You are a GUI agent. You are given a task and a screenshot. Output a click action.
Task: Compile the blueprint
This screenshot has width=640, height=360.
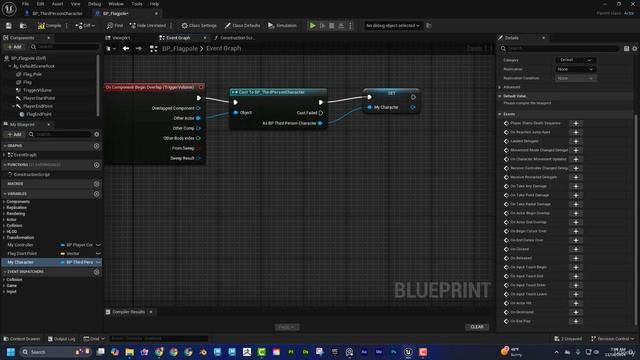[x=49, y=25]
